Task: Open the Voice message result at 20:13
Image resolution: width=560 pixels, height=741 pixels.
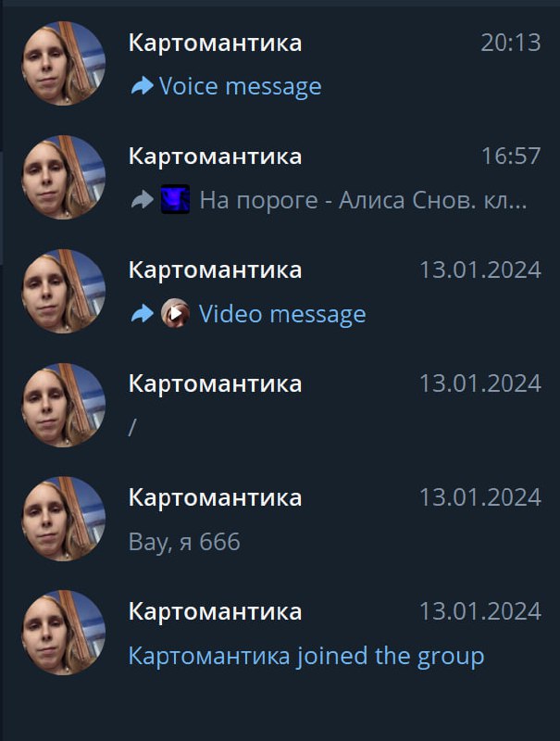Action: (x=280, y=63)
